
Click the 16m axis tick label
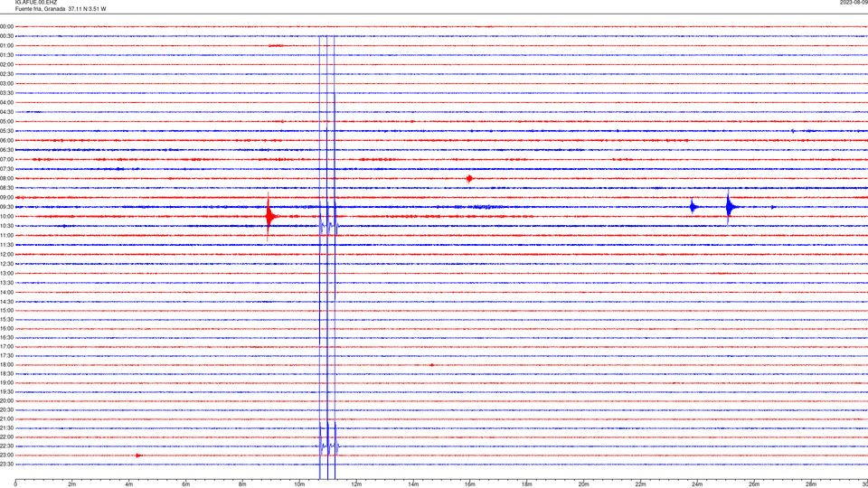pyautogui.click(x=469, y=484)
